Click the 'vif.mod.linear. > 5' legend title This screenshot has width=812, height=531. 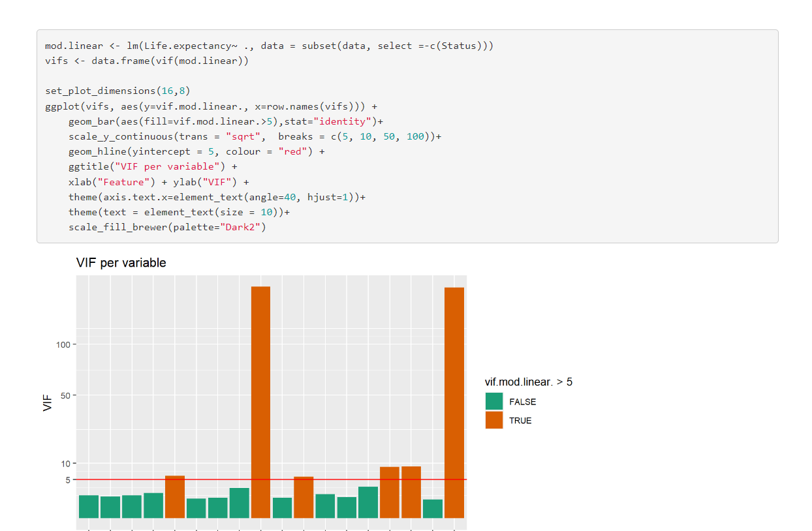point(529,382)
